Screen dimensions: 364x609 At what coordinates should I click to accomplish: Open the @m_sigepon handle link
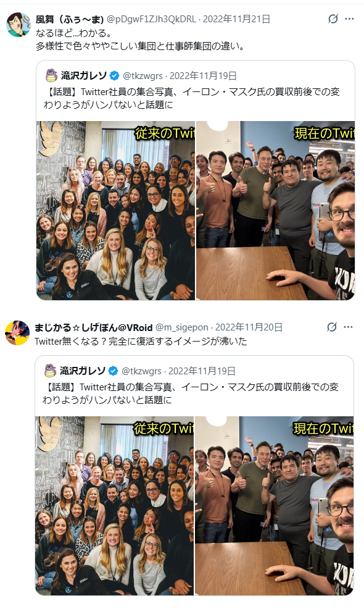(x=181, y=327)
